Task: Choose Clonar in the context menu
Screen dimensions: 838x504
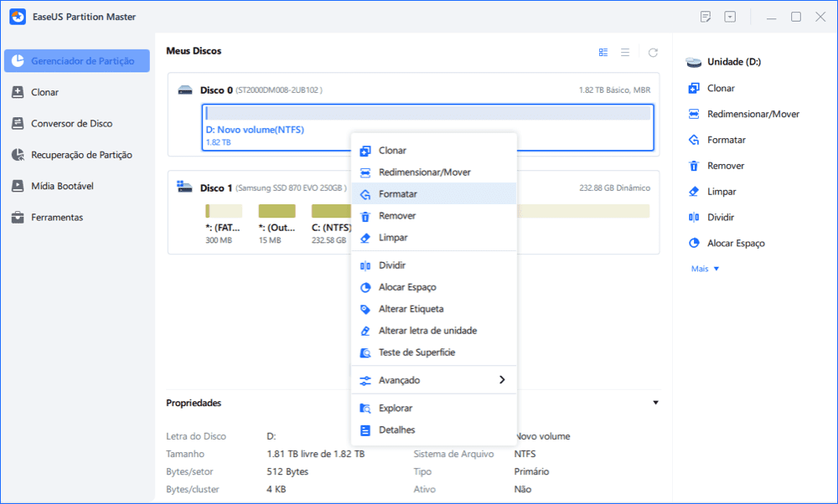Action: coord(433,151)
